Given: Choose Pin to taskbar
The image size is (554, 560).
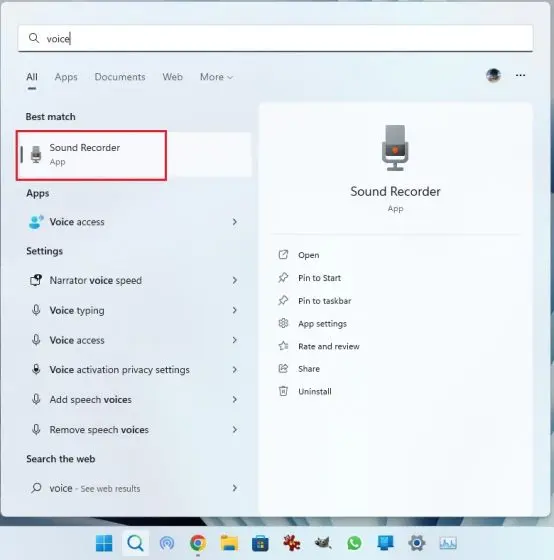Looking at the screenshot, I should click(324, 301).
